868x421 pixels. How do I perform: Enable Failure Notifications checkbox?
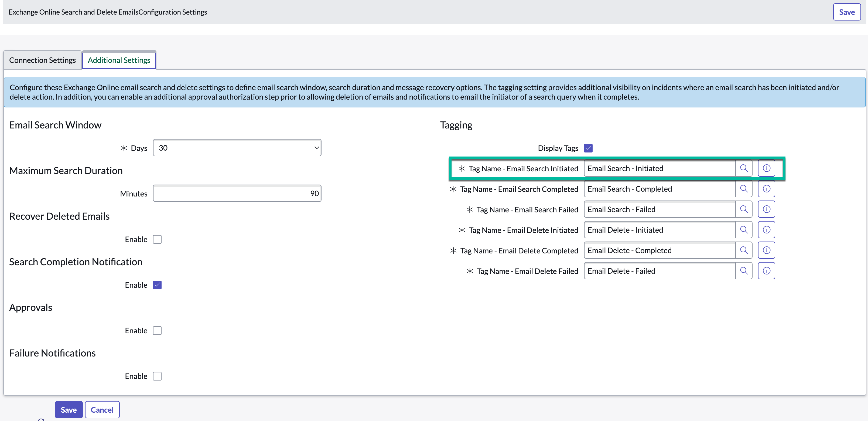point(157,376)
